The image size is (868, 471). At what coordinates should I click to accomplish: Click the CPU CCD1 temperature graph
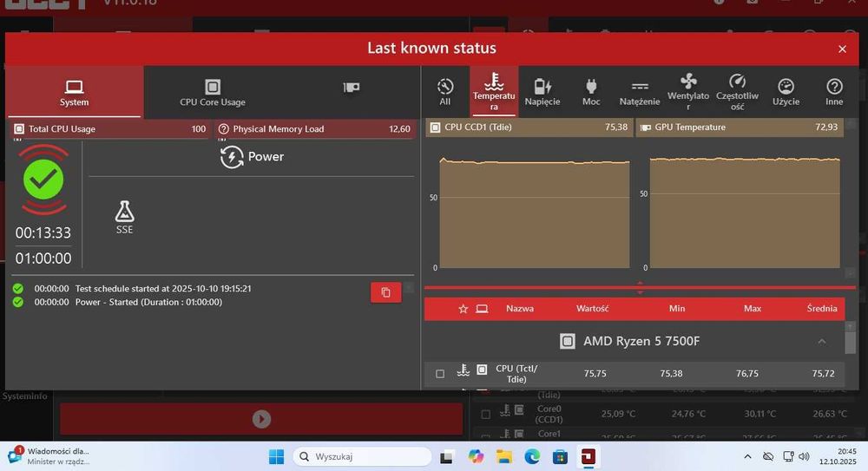tap(534, 213)
